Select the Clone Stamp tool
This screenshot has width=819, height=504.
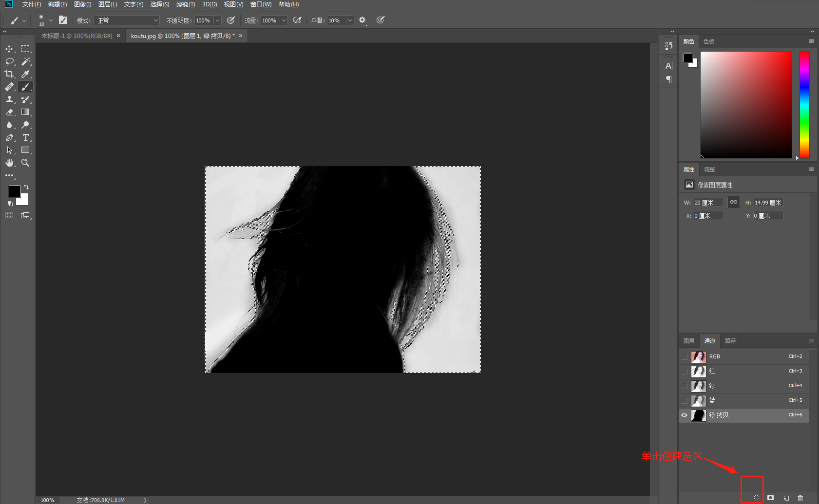9,99
